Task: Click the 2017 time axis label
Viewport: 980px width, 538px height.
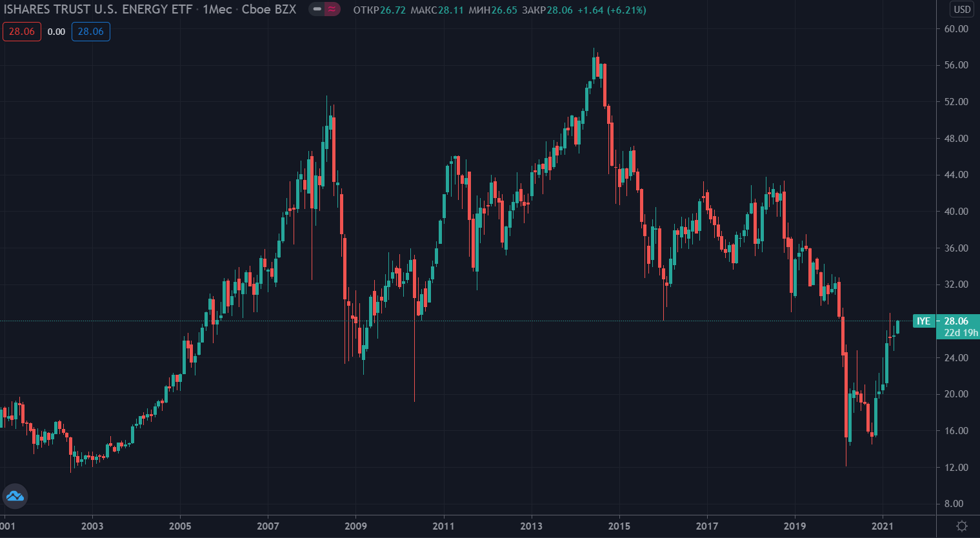Action: coord(707,526)
